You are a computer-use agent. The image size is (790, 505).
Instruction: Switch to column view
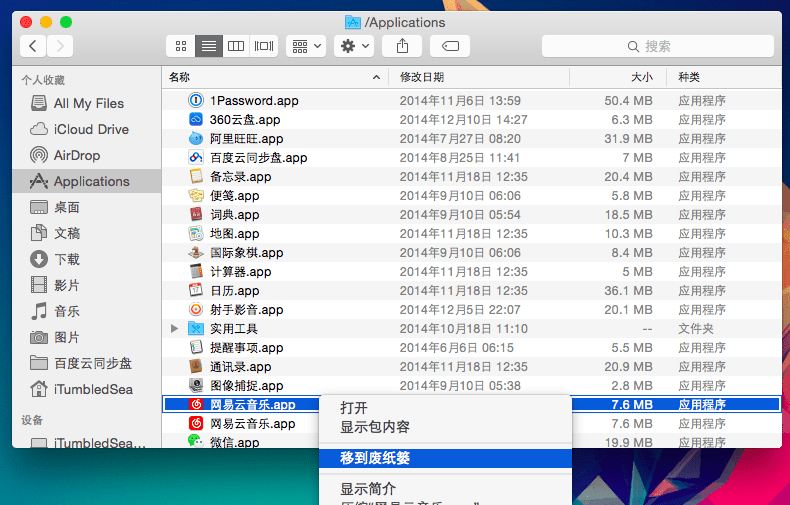coord(236,46)
